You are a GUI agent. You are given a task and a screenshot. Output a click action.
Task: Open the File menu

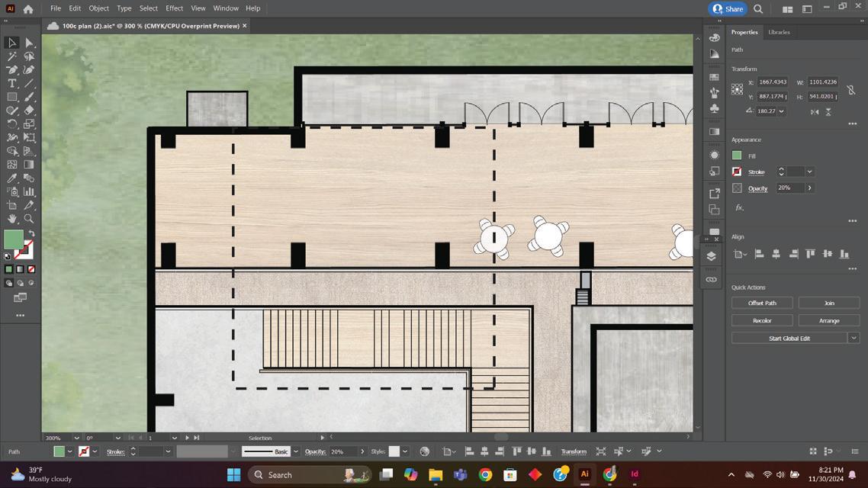pos(56,8)
